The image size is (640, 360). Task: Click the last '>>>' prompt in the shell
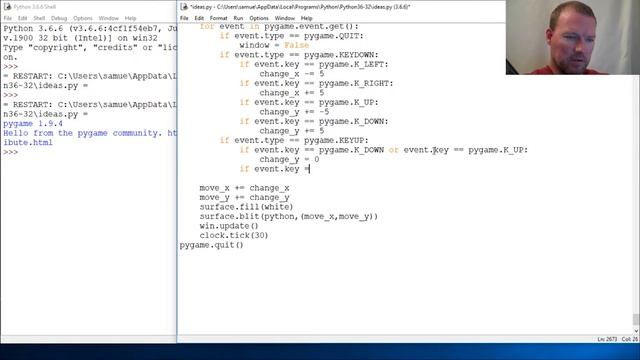pos(11,152)
